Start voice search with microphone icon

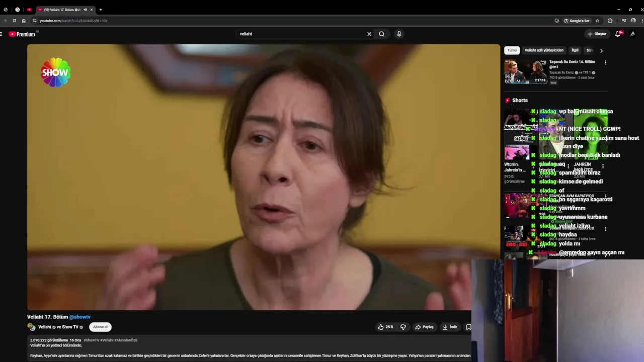coord(399,34)
